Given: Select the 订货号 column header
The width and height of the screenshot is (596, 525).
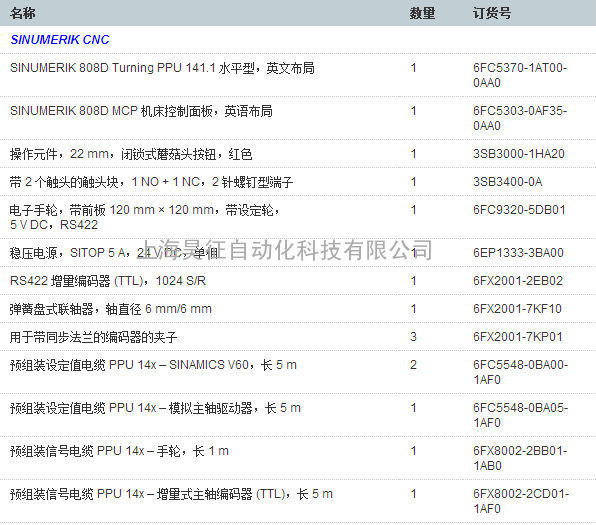Looking at the screenshot, I should tap(491, 13).
